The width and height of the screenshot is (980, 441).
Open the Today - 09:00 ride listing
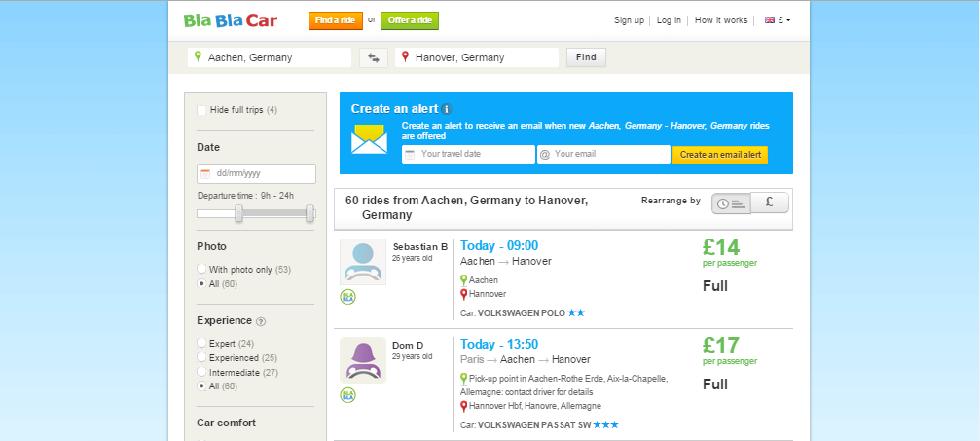pyautogui.click(x=498, y=246)
